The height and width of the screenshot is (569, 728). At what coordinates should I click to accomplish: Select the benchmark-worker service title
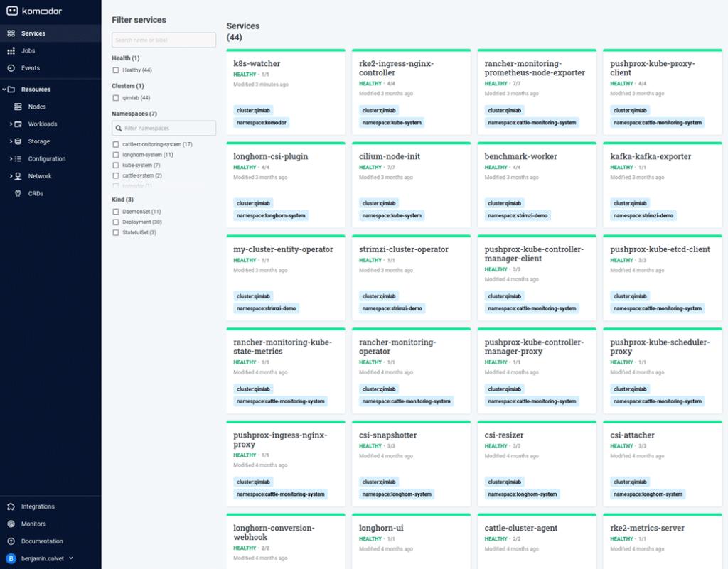[x=520, y=157]
